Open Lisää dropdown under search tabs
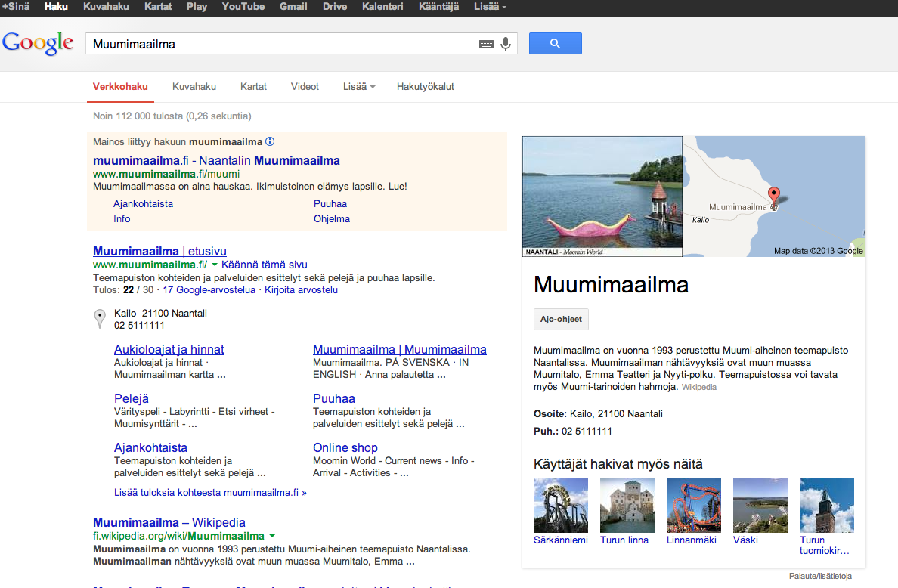Viewport: 898px width, 588px height. (359, 86)
